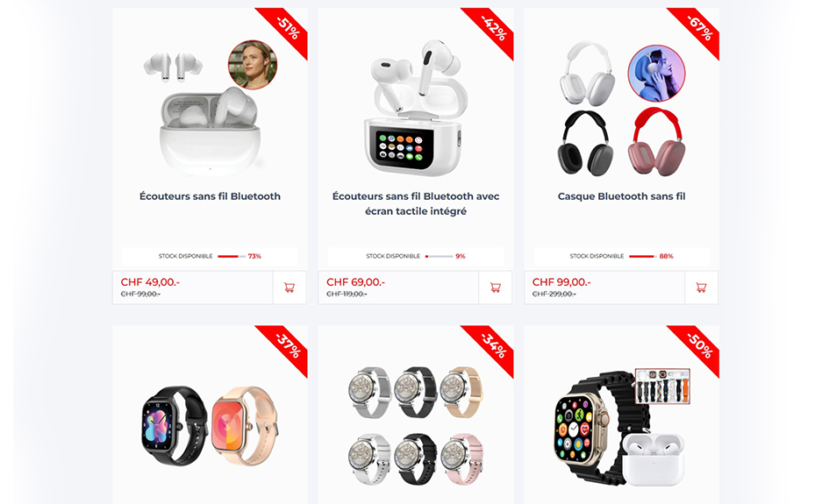Click the -67% discount ribbon
Screen dimensions: 829x504
click(698, 29)
